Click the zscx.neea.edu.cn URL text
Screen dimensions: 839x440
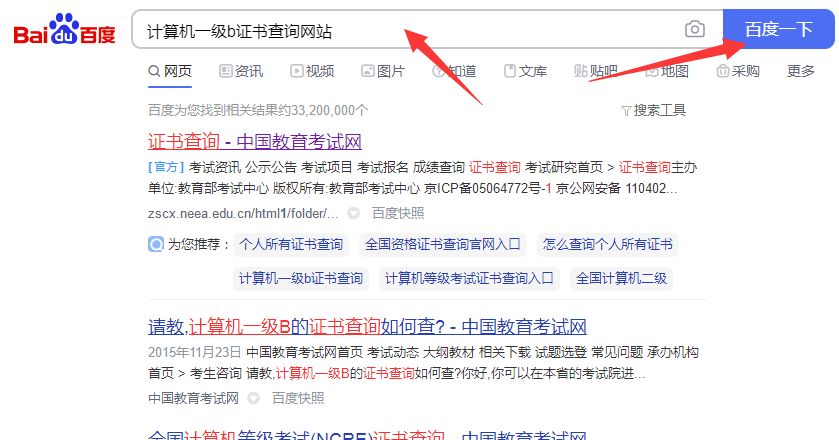(243, 214)
